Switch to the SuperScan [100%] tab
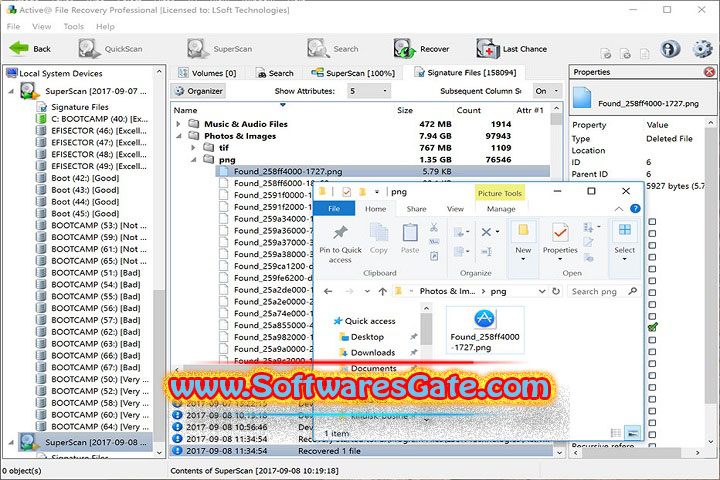Image resolution: width=720 pixels, height=480 pixels. 353,73
